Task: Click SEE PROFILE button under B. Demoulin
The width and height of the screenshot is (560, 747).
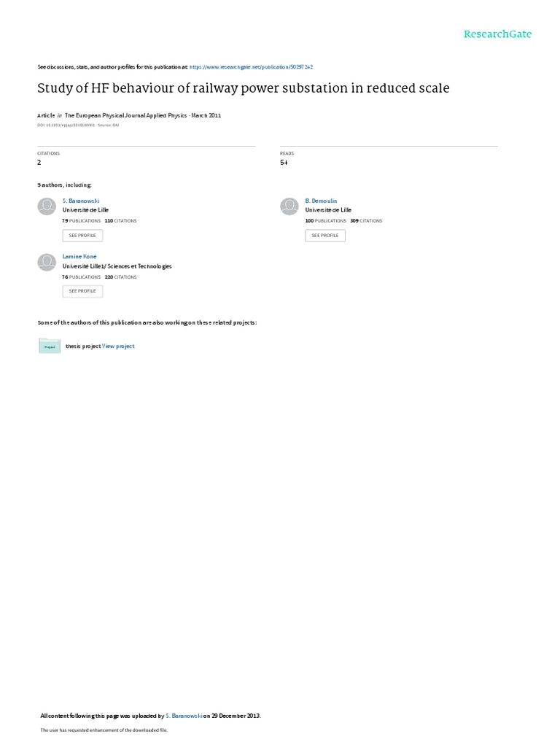Action: pos(325,236)
